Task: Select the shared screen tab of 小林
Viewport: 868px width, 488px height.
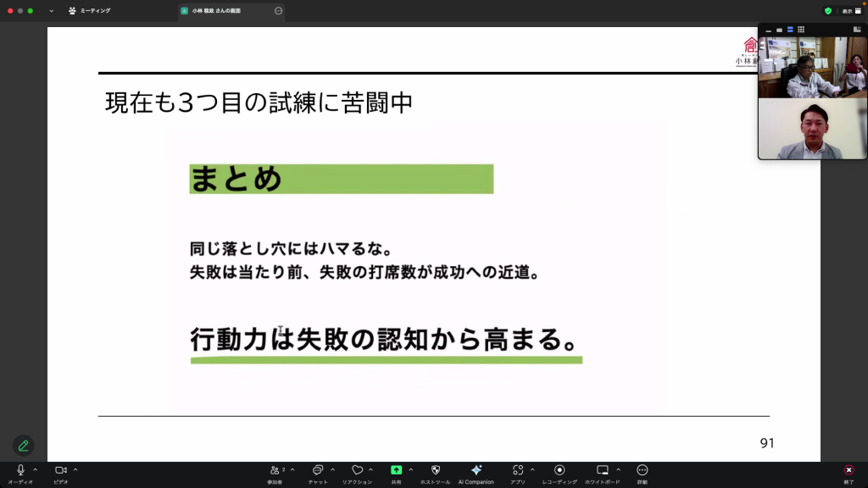Action: [222, 11]
